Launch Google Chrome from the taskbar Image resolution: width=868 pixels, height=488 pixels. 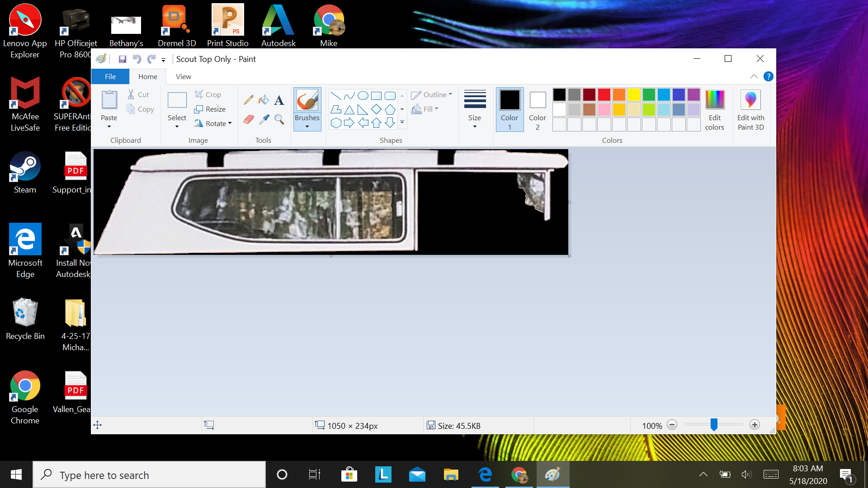(519, 474)
